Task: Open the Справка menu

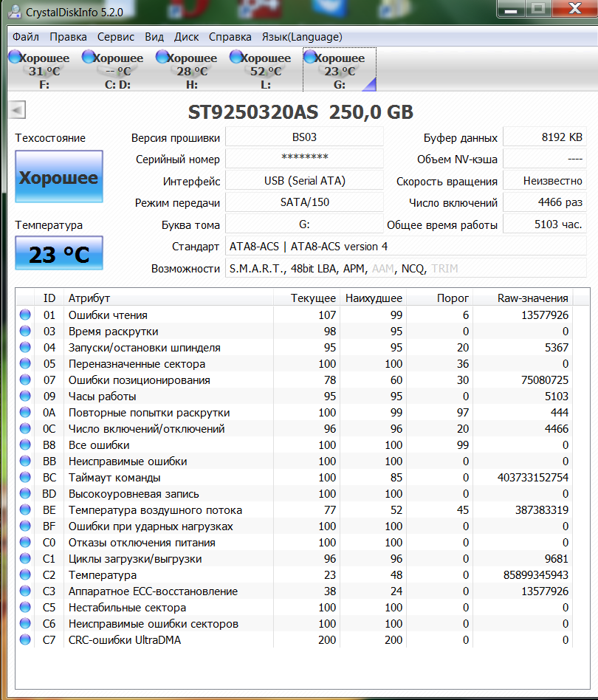Action: [230, 37]
